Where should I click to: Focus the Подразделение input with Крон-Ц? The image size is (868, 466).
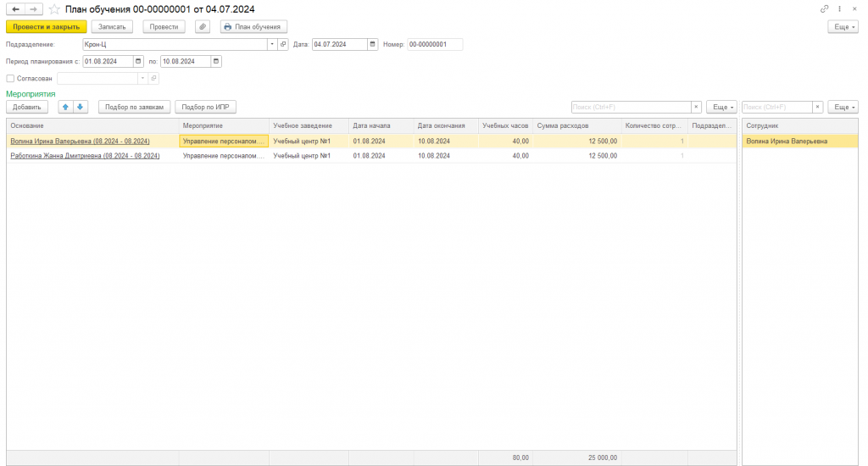click(175, 44)
